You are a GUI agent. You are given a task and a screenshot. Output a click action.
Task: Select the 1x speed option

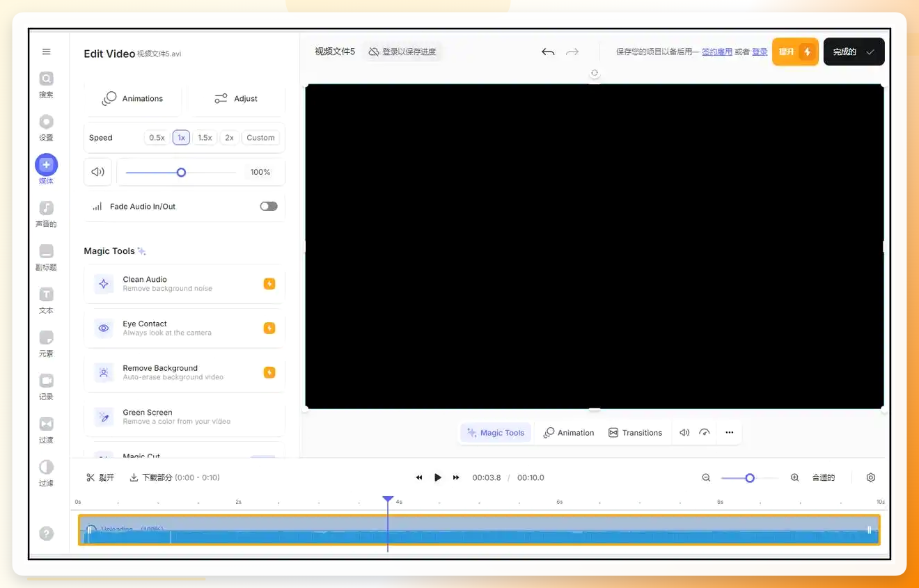181,138
